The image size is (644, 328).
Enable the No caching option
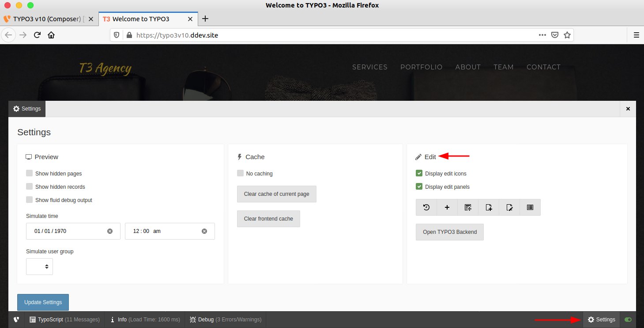[x=240, y=173]
